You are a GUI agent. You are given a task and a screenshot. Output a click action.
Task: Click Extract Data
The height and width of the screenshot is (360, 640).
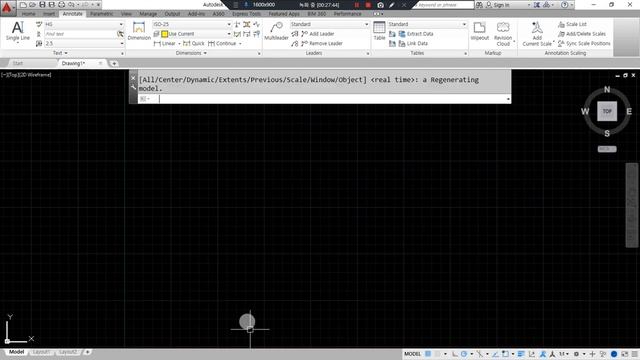[x=416, y=34]
